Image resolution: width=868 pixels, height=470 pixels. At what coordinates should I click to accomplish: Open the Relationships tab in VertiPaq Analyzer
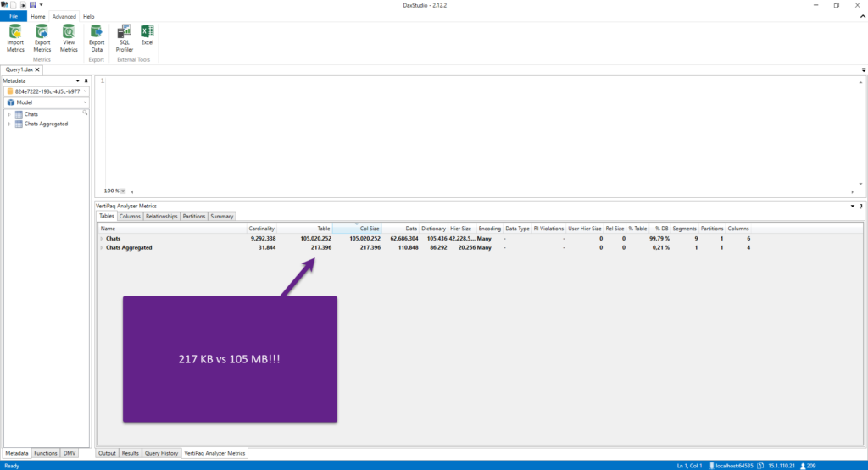pos(162,216)
